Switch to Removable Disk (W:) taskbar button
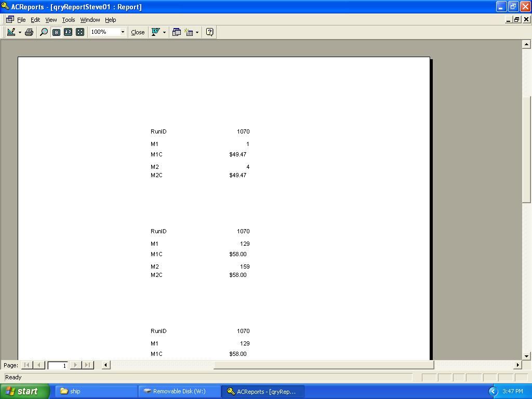The height and width of the screenshot is (399, 532). pos(179,391)
